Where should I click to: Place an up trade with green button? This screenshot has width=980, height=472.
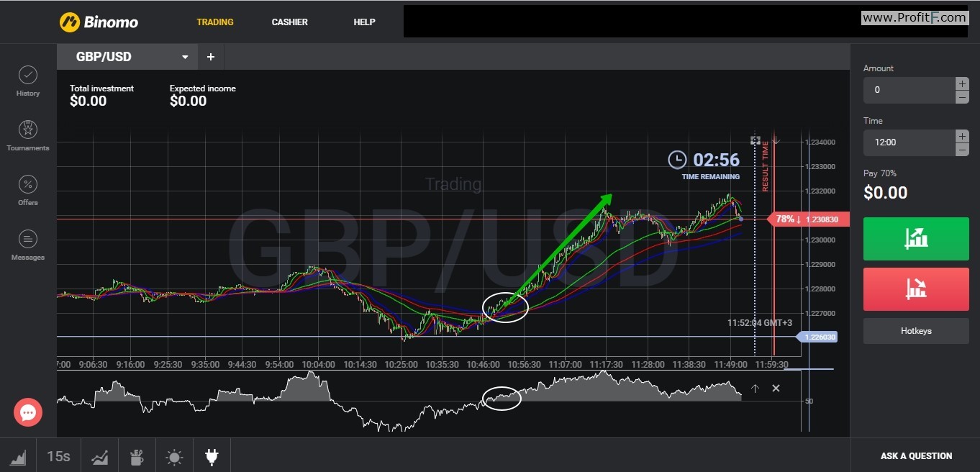(916, 238)
